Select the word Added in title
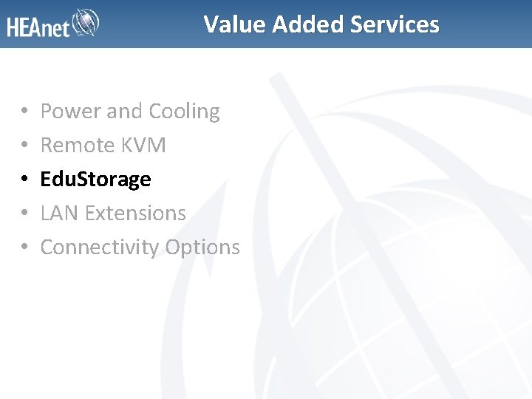 coord(307,24)
